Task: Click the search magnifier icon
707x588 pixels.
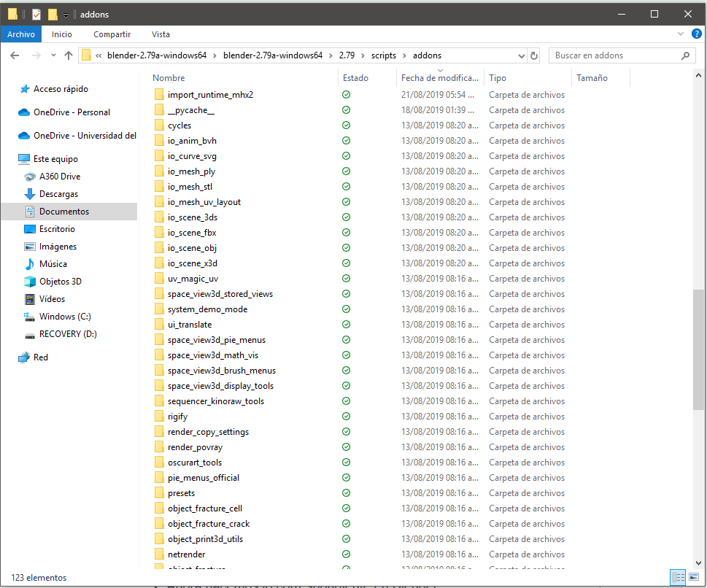Action: click(x=686, y=55)
